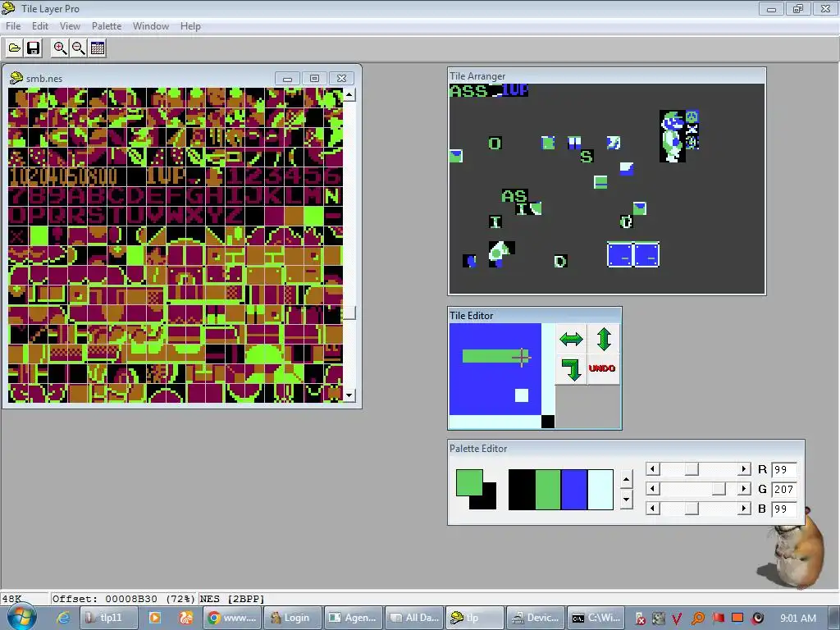Open the Chrome 'www...' taskbar button

click(x=232, y=618)
